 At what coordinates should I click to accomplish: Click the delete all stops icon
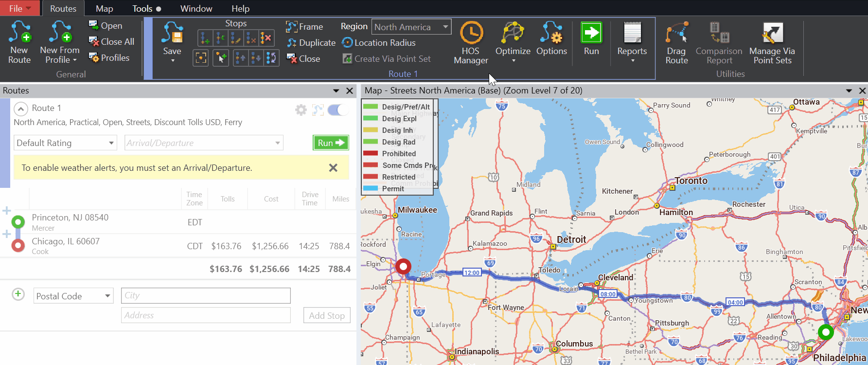coord(266,38)
